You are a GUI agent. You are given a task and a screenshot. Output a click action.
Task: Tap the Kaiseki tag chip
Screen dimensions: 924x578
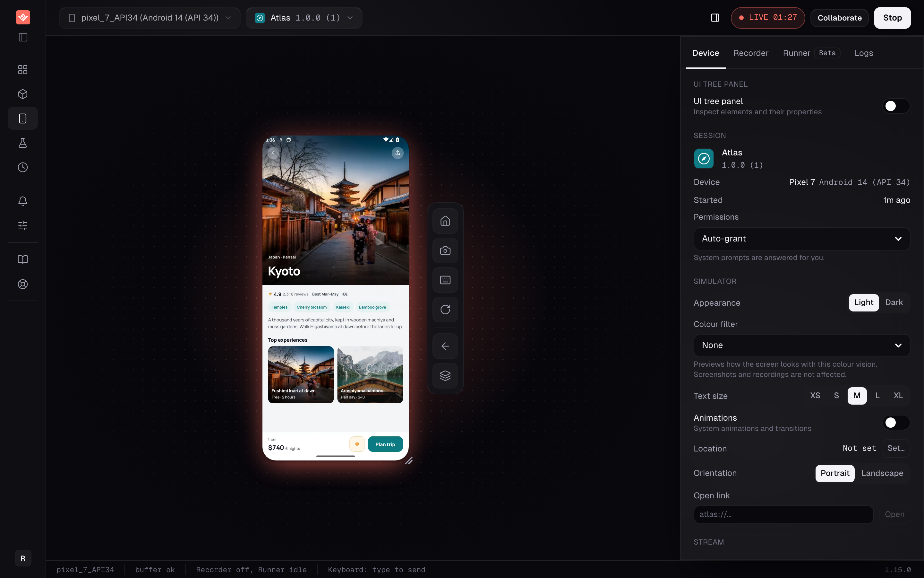tap(343, 307)
